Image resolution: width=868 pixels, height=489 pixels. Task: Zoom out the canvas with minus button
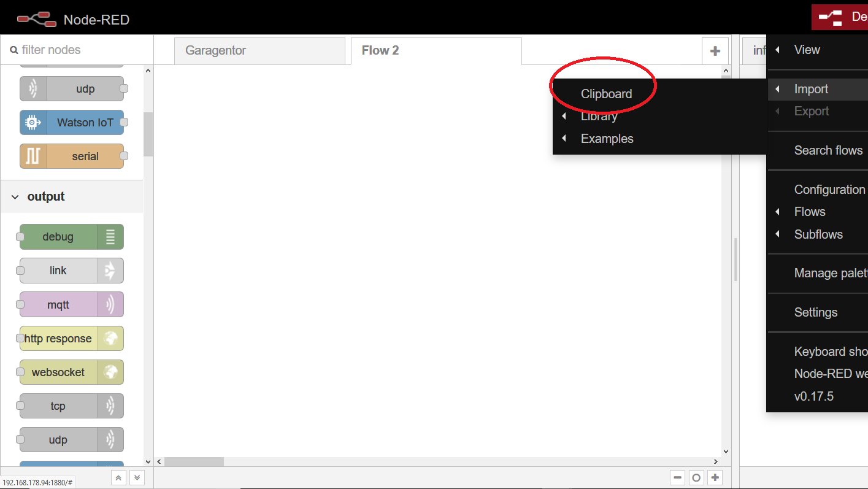click(678, 477)
